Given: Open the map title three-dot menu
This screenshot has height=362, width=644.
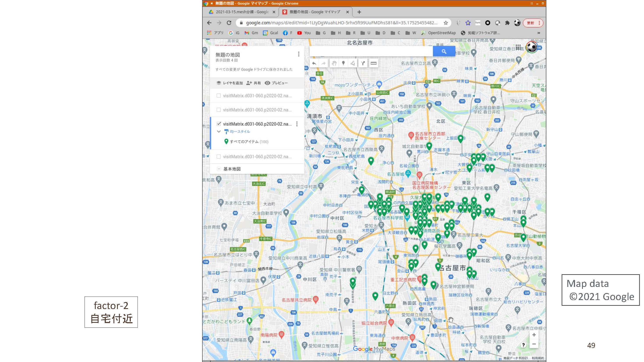Looking at the screenshot, I should pyautogui.click(x=299, y=54).
